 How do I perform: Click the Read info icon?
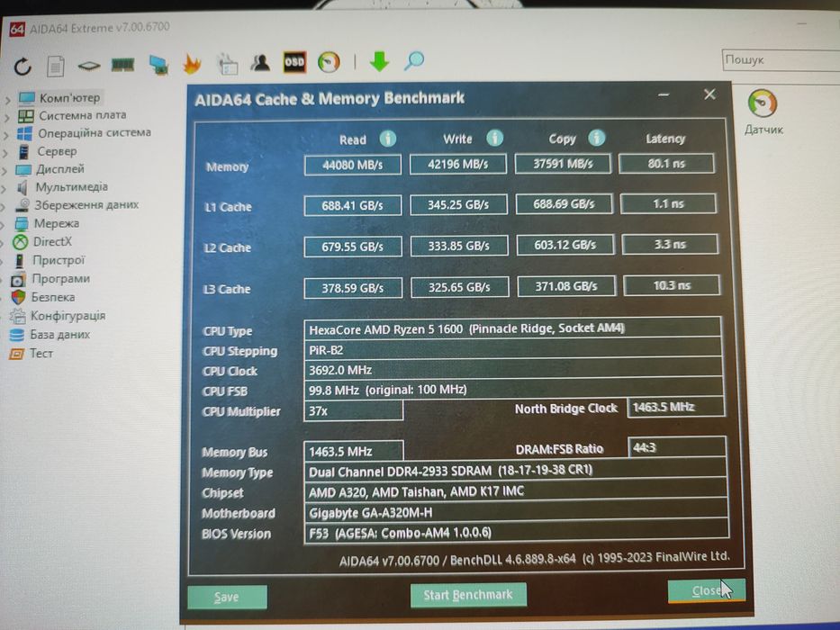click(388, 139)
